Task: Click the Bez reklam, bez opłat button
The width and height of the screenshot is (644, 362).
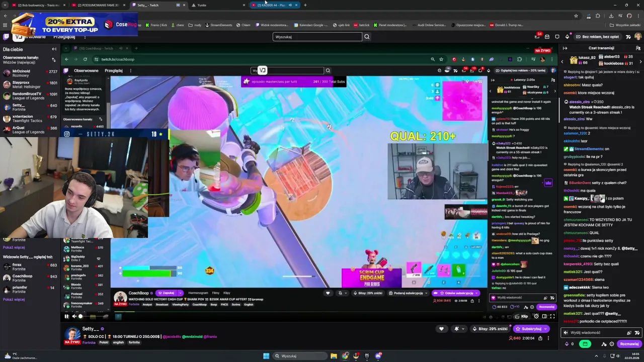Action: tap(597, 37)
